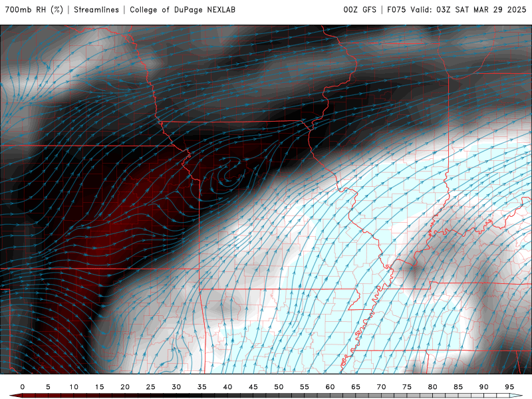Click the 25 label on the color scale
The width and height of the screenshot is (532, 399).
click(x=150, y=387)
